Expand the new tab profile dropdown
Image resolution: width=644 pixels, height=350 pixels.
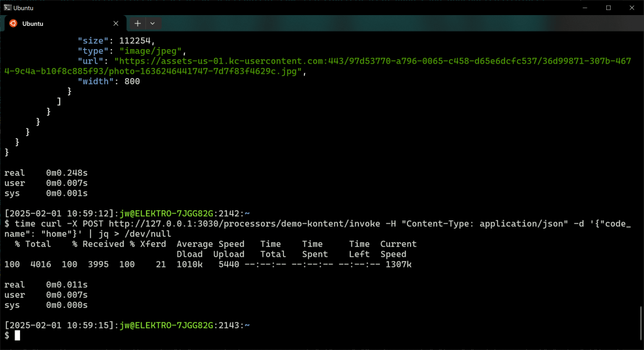(x=152, y=23)
